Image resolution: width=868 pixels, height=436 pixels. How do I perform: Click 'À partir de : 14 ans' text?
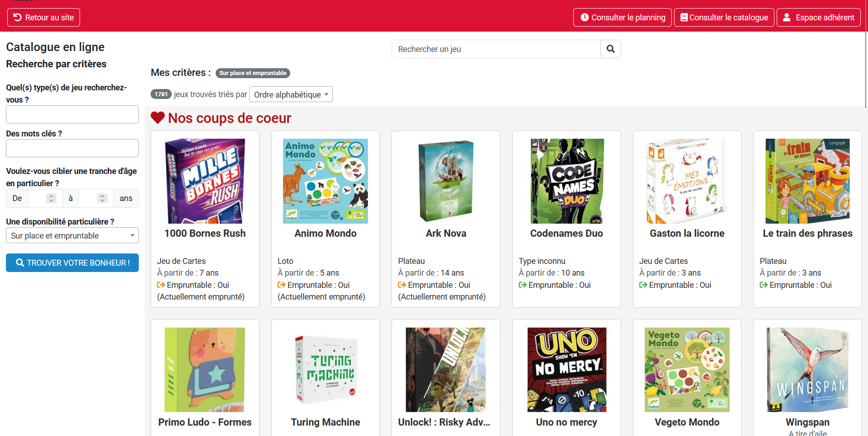click(x=431, y=272)
